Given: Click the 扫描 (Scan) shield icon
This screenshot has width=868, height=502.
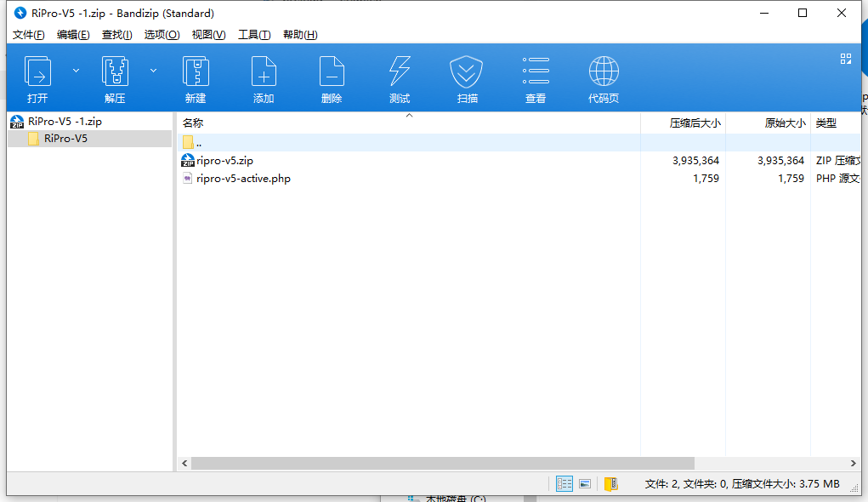Looking at the screenshot, I should tap(466, 71).
